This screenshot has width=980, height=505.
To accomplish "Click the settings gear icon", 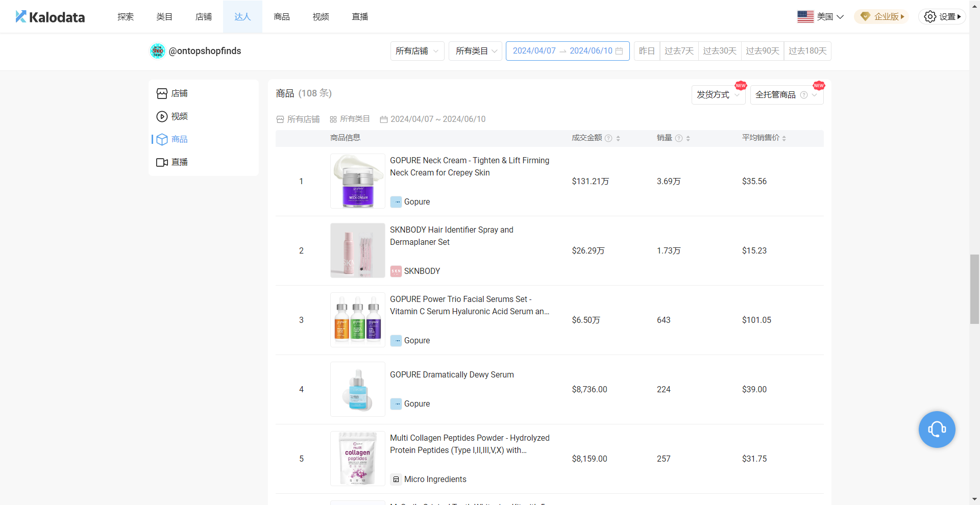I will (930, 17).
